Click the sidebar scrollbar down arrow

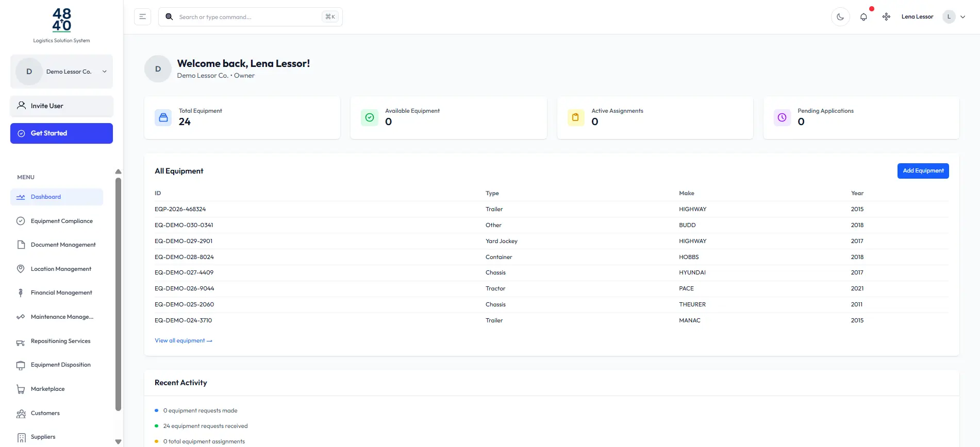click(118, 441)
